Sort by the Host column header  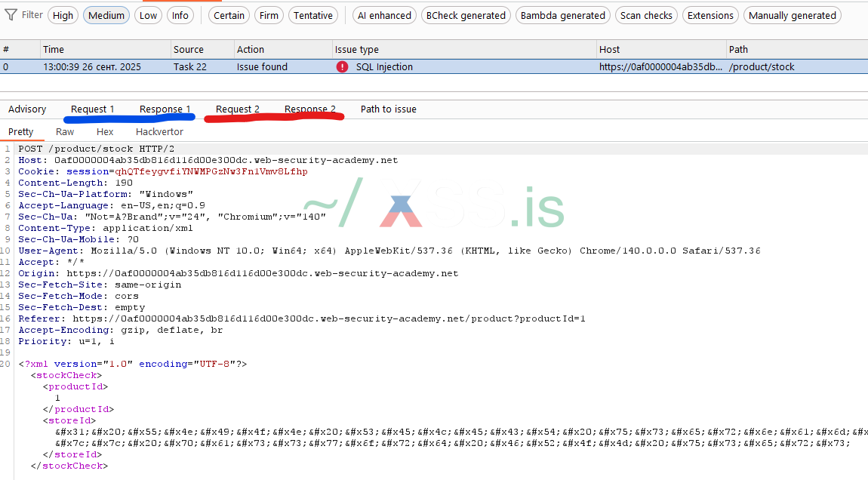tap(661, 49)
